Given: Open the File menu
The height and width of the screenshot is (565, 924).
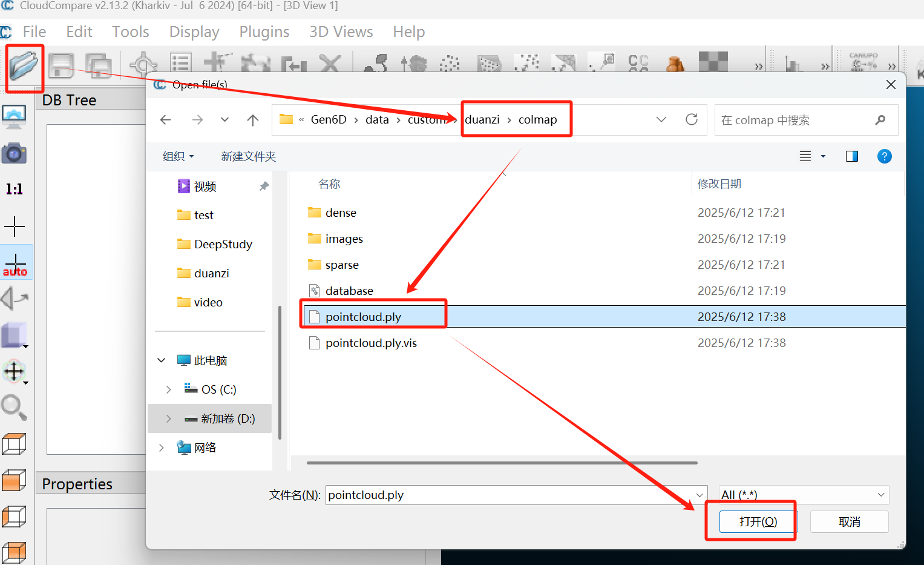Looking at the screenshot, I should pyautogui.click(x=34, y=31).
